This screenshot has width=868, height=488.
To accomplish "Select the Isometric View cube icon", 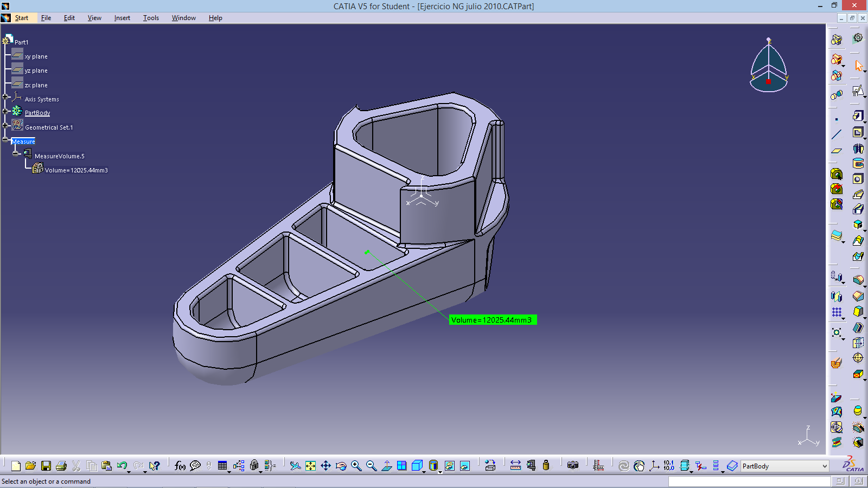I will 417,466.
